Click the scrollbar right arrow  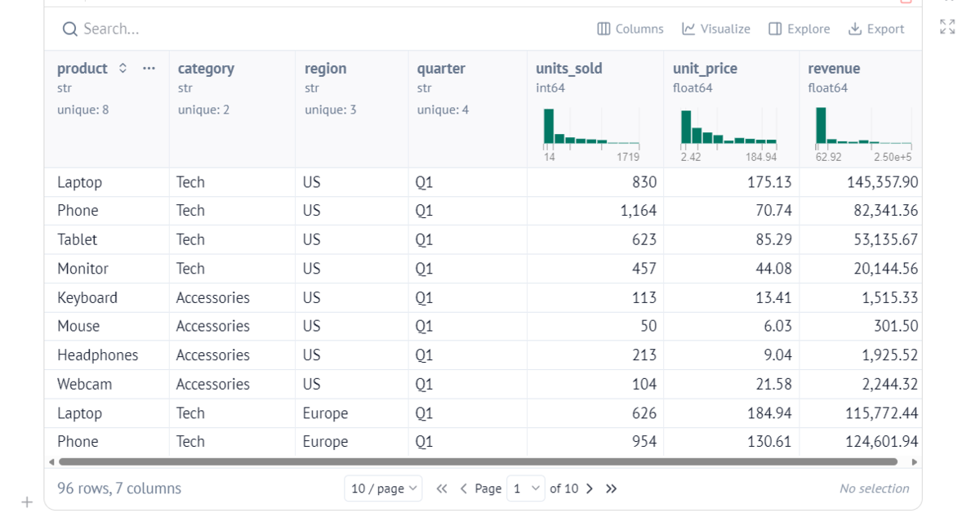914,462
